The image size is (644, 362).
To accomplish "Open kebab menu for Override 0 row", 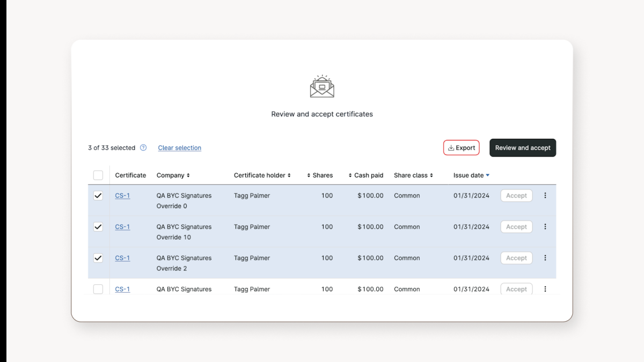I will point(545,195).
